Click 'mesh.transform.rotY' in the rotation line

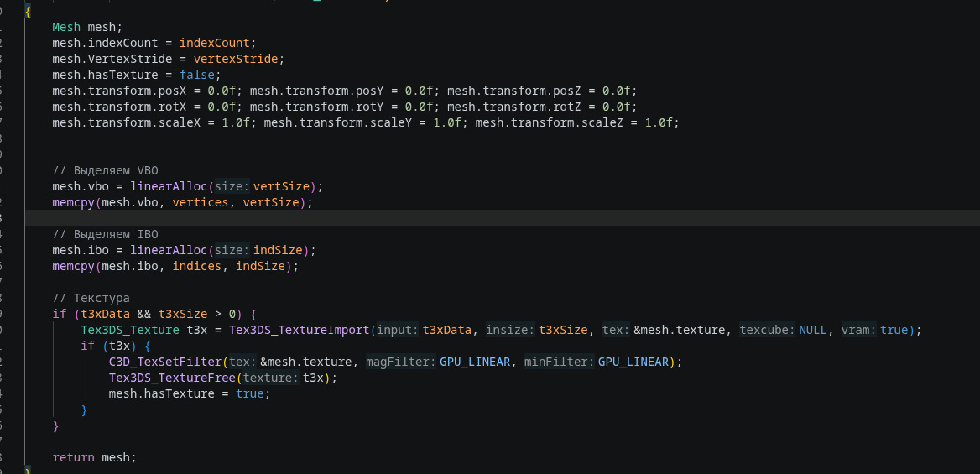point(316,107)
